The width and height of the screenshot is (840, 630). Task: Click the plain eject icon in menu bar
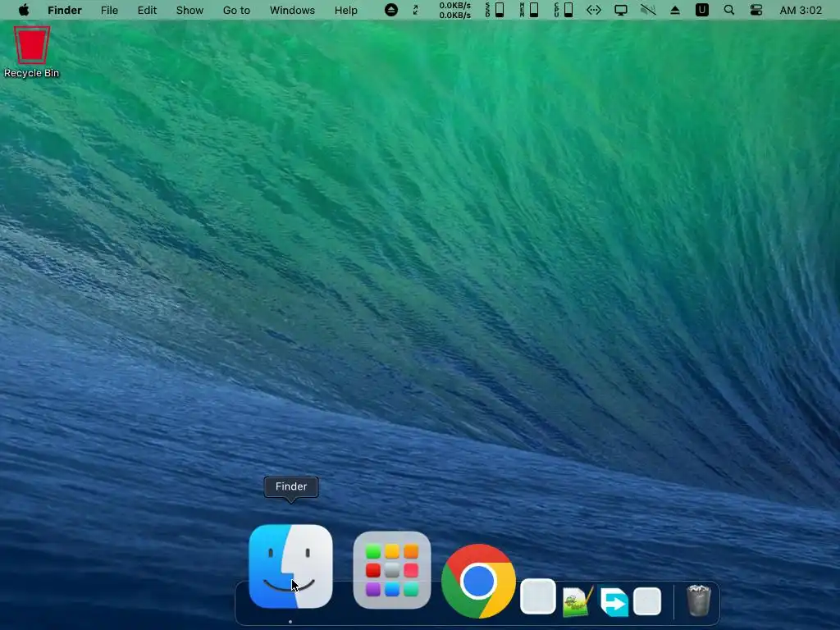tap(675, 10)
